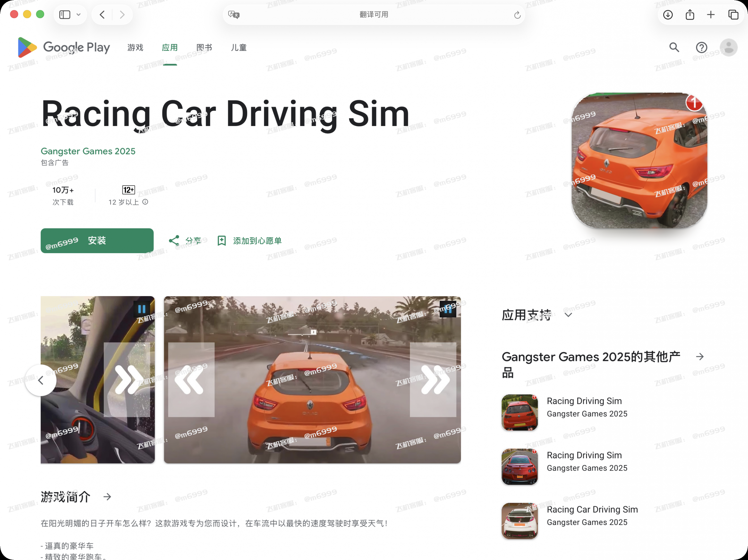The width and height of the screenshot is (748, 560).
Task: Open the help center icon
Action: (x=701, y=47)
